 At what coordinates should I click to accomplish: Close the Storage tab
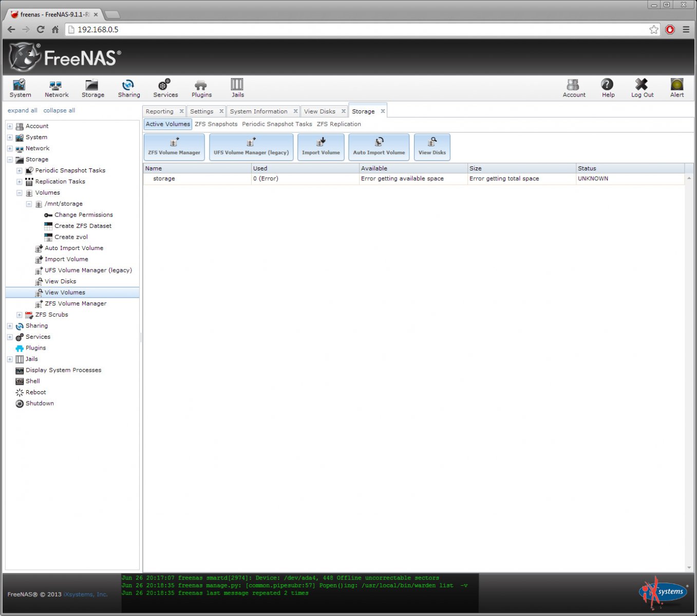pyautogui.click(x=383, y=111)
